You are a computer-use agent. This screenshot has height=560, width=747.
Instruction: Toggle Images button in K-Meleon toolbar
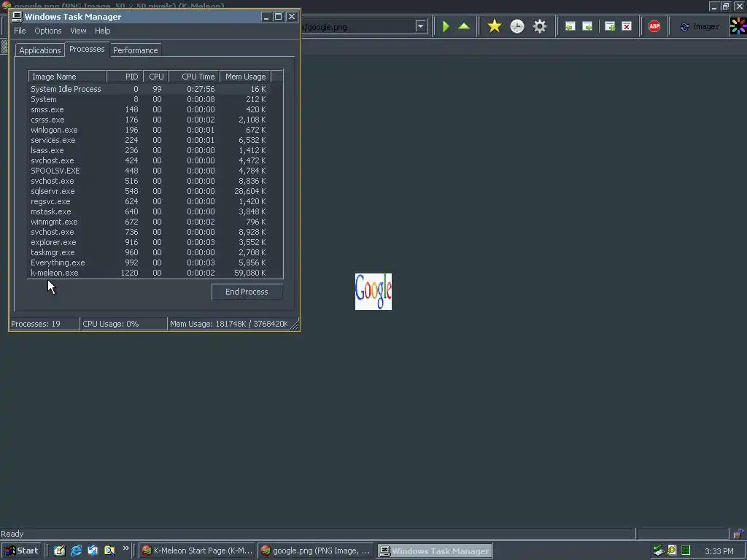coord(700,27)
